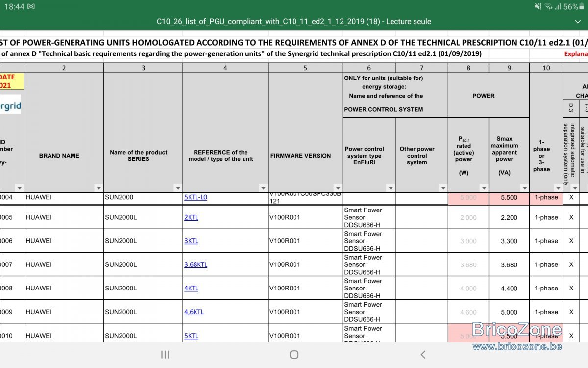This screenshot has height=368, width=588.
Task: Select the 5.500 Smax cell in 5KTL-L0 row
Action: click(509, 198)
